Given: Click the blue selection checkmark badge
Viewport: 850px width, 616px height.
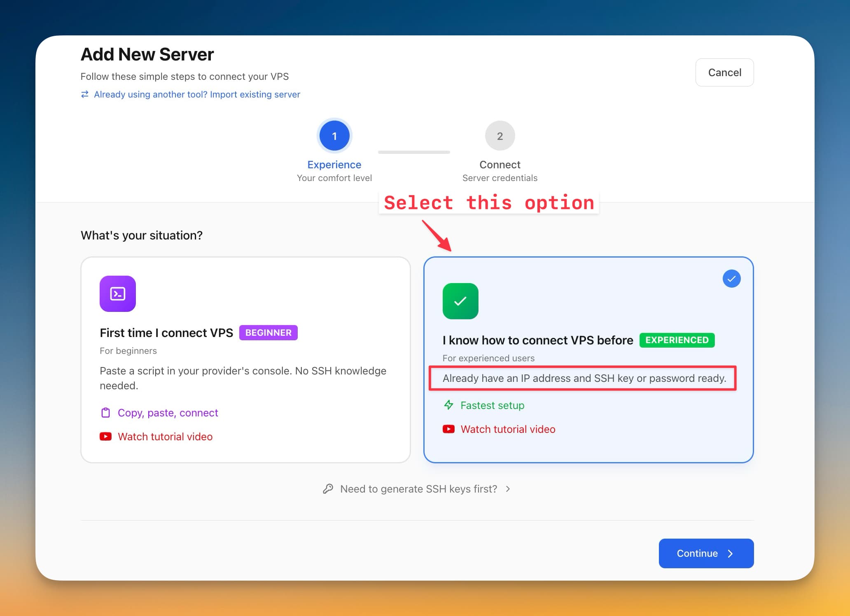Looking at the screenshot, I should click(x=731, y=279).
